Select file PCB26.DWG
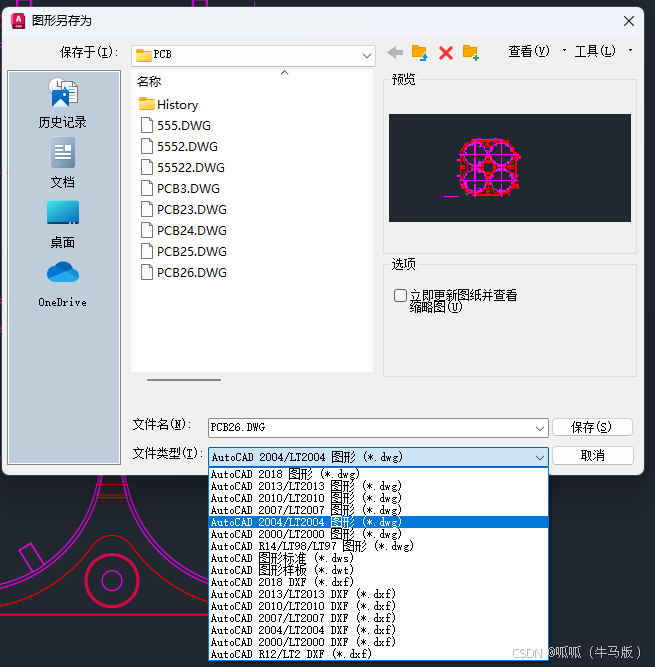 pos(184,273)
